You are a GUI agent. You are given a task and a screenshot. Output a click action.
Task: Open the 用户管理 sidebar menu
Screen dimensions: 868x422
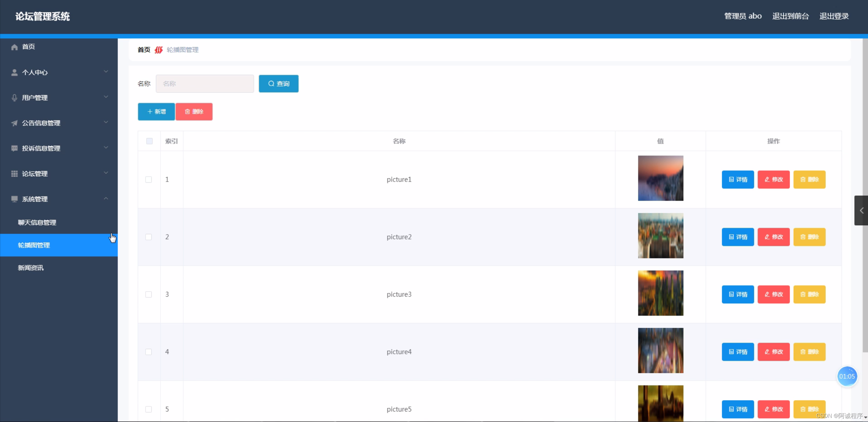pos(59,98)
